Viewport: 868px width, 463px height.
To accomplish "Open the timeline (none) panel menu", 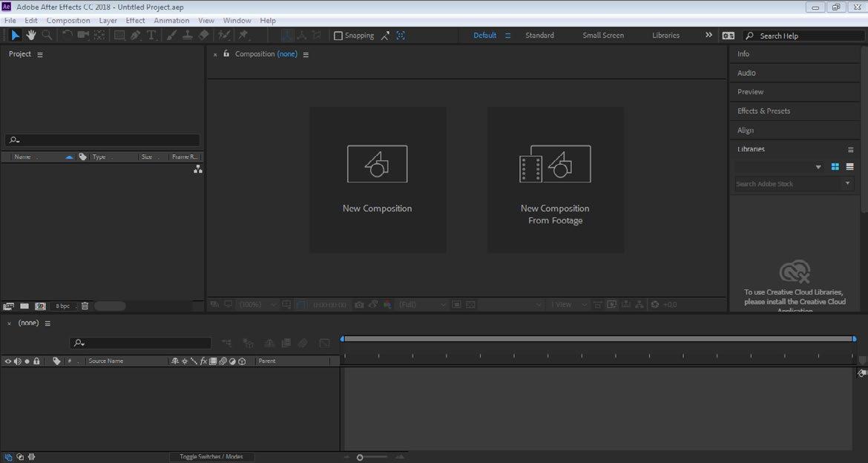I will (47, 324).
